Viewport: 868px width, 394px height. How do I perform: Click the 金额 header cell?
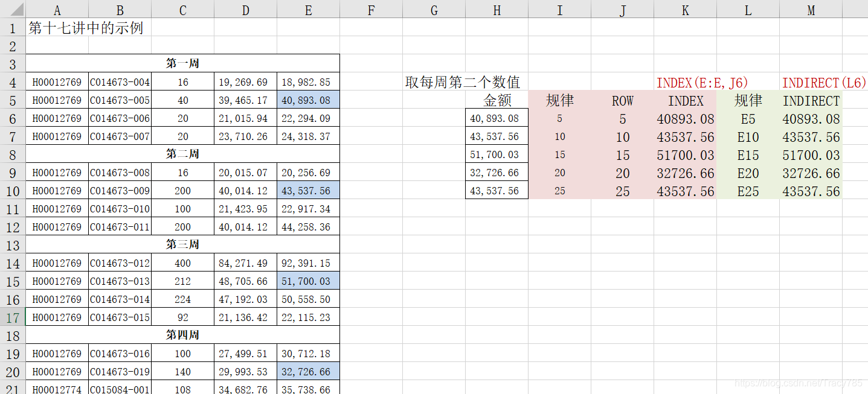click(x=497, y=100)
